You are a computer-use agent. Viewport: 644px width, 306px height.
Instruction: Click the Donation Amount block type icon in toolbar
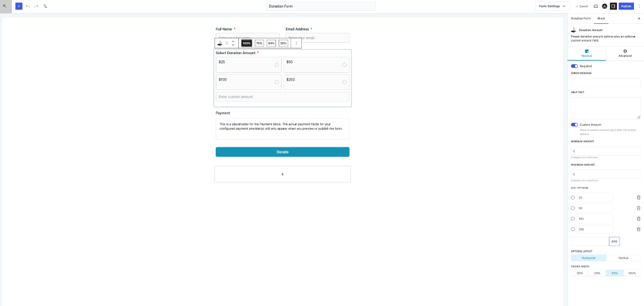tap(219, 43)
